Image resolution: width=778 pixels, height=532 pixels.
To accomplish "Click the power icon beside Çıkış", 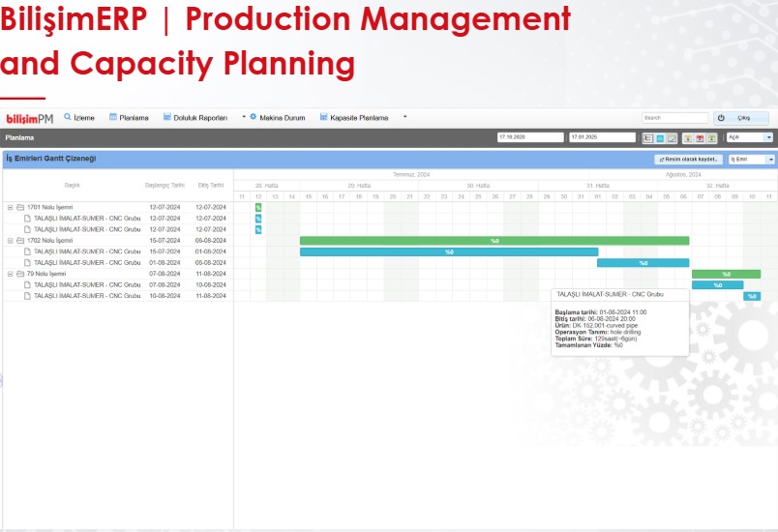I will tap(721, 118).
